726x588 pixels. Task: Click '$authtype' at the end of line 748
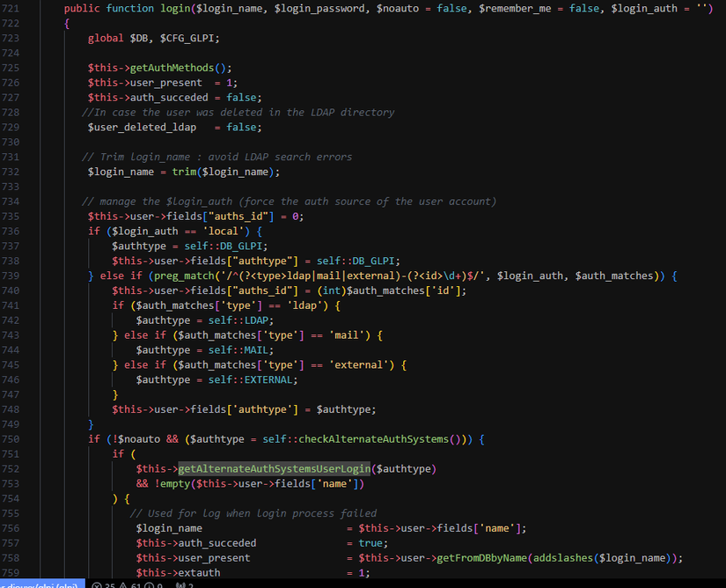coord(343,409)
